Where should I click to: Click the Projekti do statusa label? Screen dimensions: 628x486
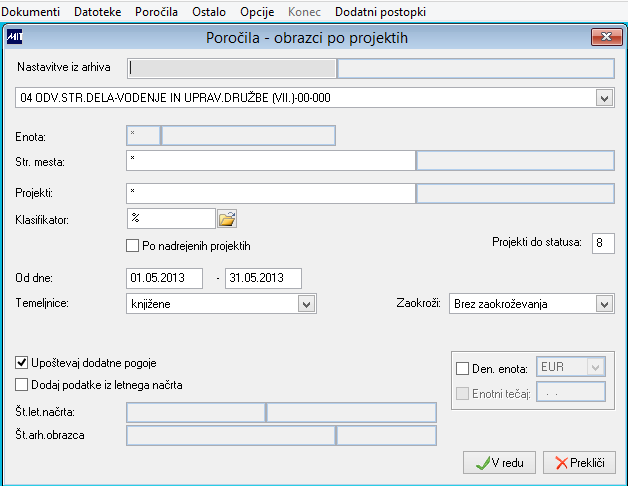(537, 242)
